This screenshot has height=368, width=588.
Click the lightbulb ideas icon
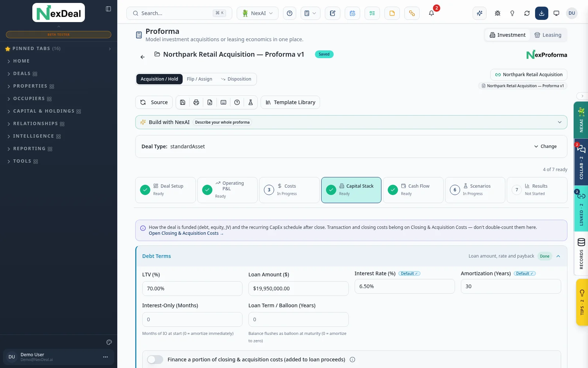[512, 13]
